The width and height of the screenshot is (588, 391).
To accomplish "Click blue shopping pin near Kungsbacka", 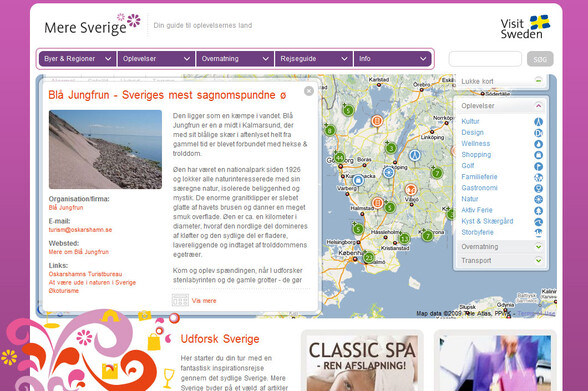I will [358, 181].
